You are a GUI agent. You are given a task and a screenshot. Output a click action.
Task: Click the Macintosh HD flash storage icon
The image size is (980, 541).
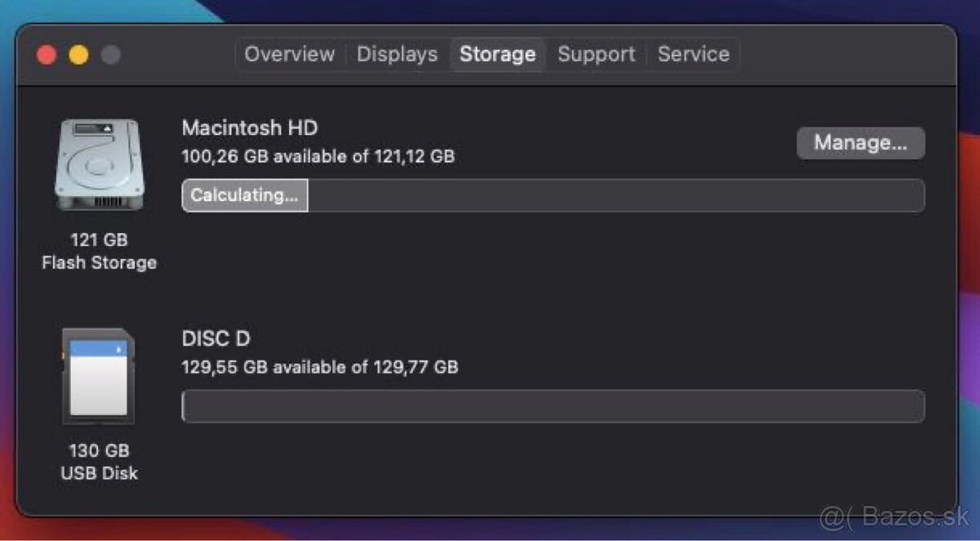pos(100,163)
